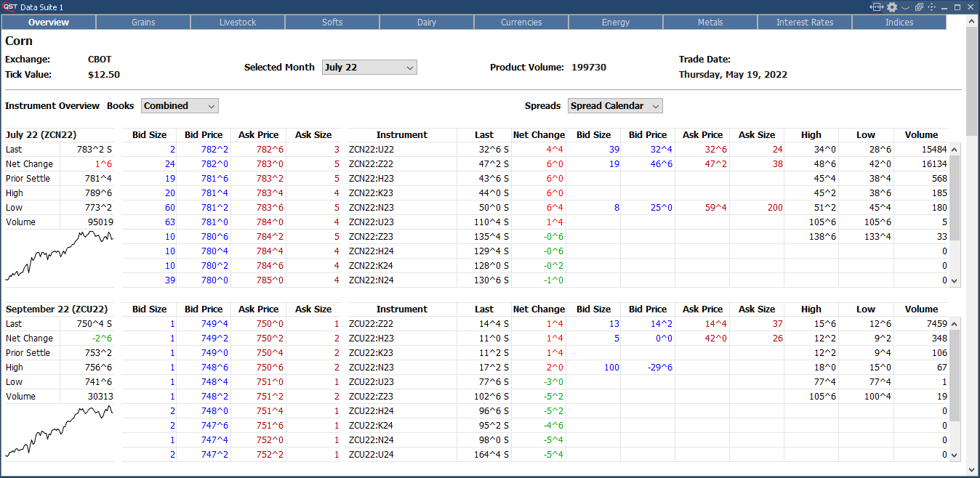Open the Dairy tab
The height and width of the screenshot is (478, 980).
[427, 22]
